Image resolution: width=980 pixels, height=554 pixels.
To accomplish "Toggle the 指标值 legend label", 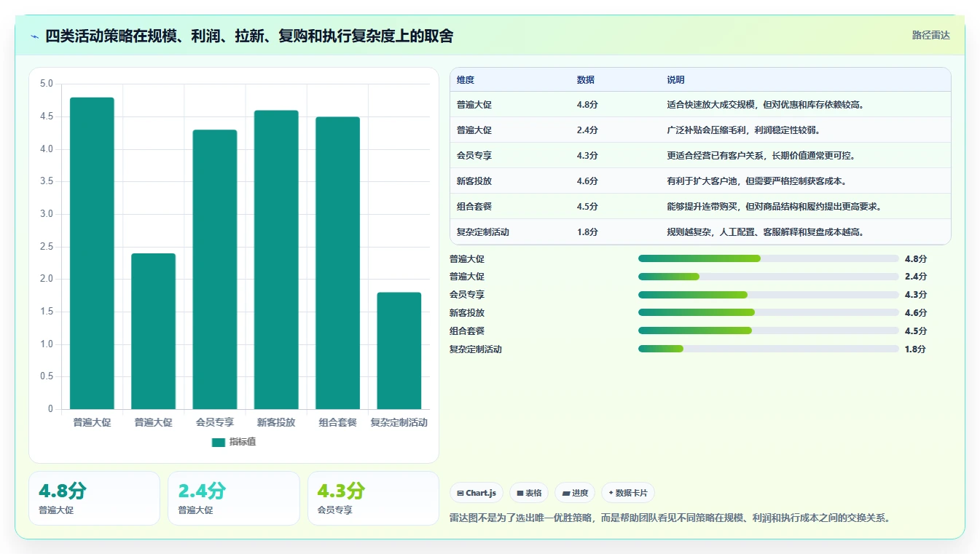I will point(243,442).
